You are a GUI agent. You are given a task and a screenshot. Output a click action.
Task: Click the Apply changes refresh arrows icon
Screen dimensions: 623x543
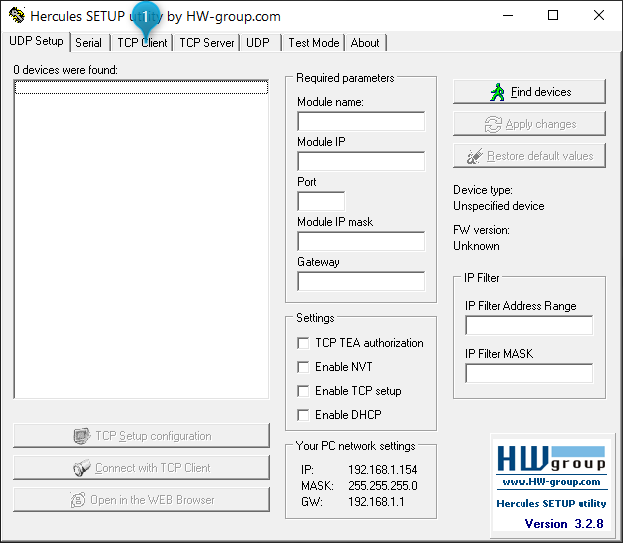click(493, 124)
